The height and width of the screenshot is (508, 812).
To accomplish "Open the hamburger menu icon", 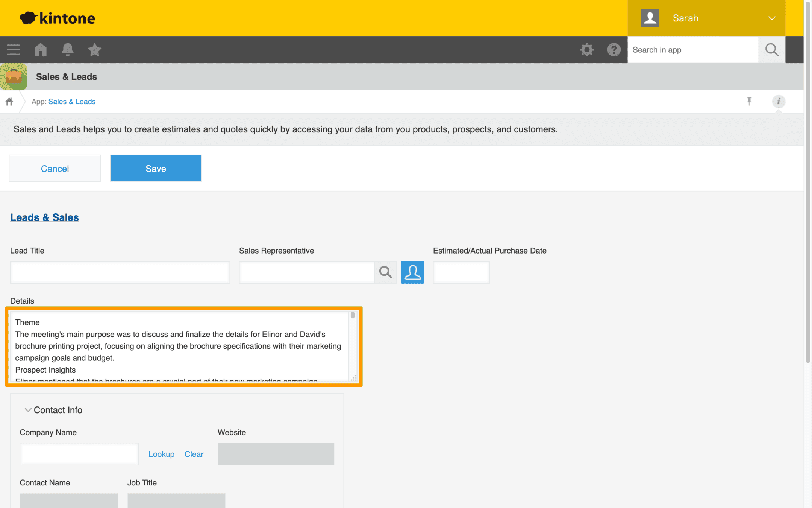I will (14, 50).
